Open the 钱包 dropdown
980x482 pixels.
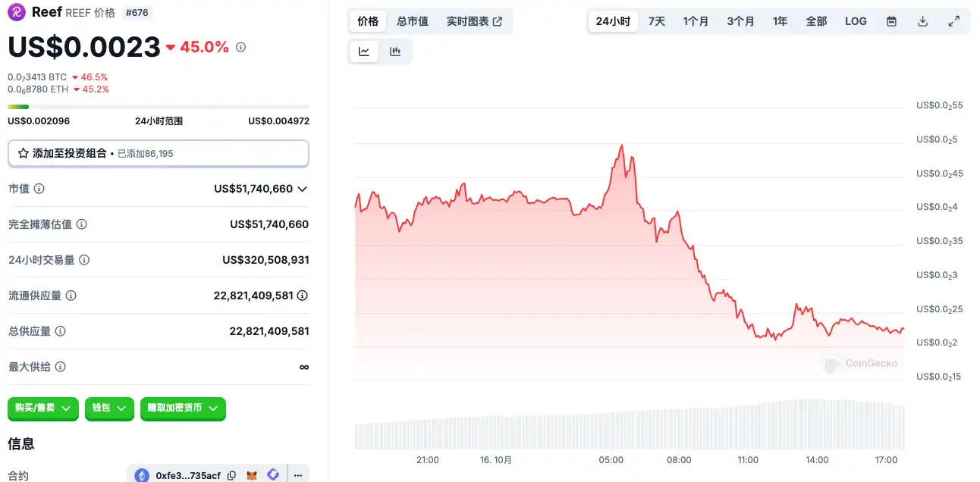click(109, 408)
